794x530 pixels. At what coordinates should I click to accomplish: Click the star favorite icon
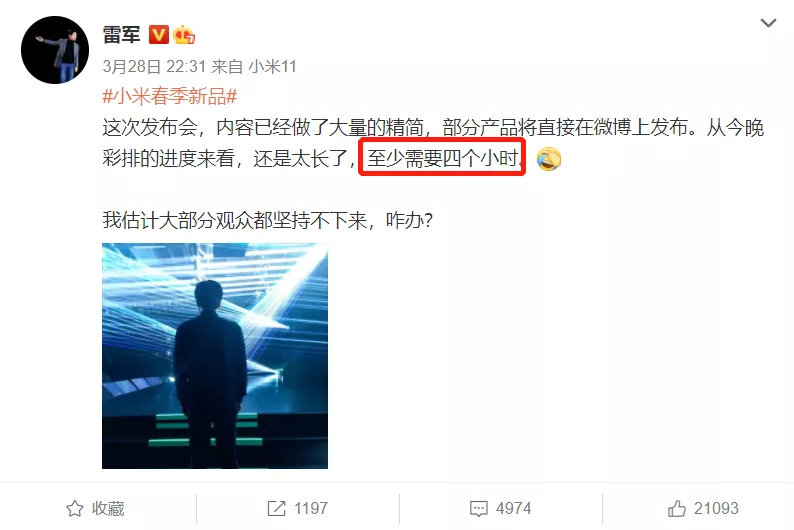(x=75, y=508)
